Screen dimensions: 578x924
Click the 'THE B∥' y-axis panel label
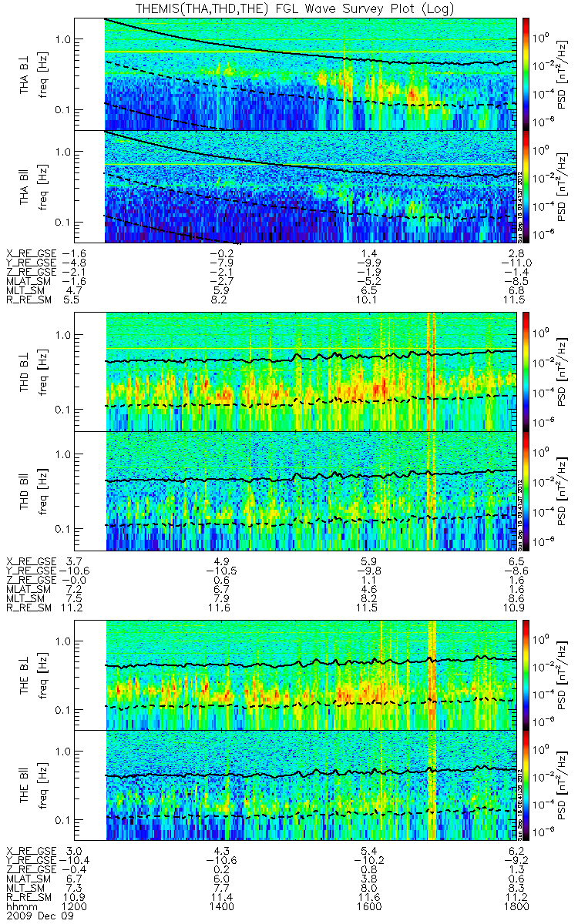tap(25, 785)
